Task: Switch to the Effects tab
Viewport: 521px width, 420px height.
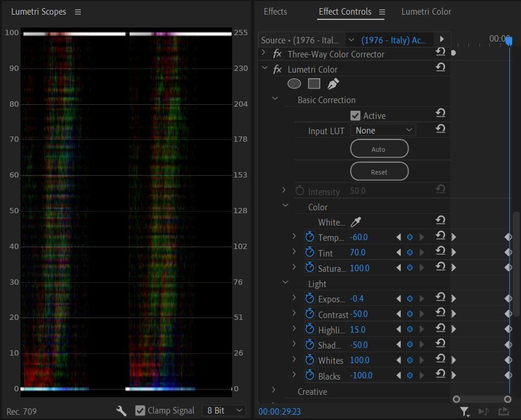Action: click(275, 12)
